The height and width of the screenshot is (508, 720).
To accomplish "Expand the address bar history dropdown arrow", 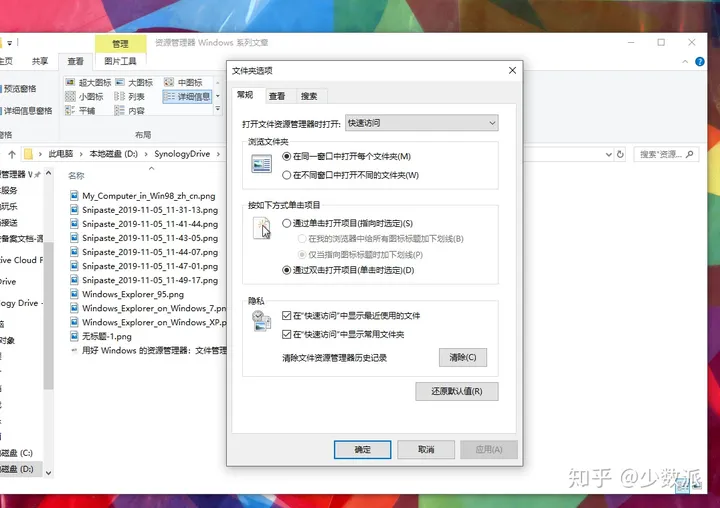I will click(608, 154).
